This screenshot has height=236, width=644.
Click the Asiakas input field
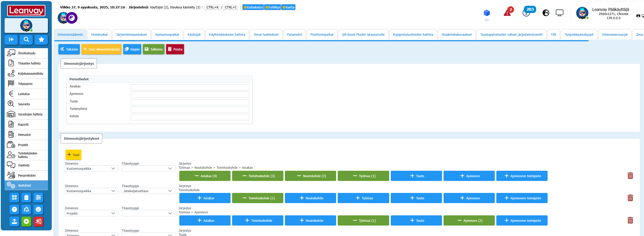[x=190, y=87]
